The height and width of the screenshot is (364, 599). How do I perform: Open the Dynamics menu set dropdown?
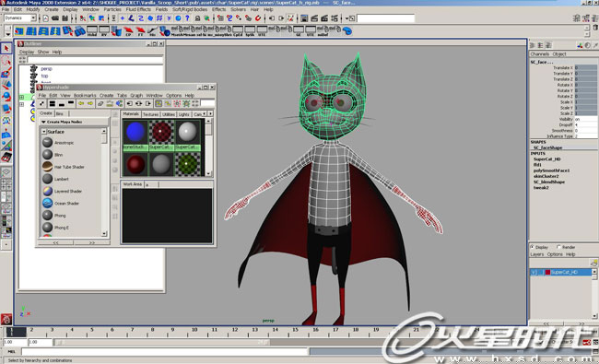pyautogui.click(x=33, y=18)
